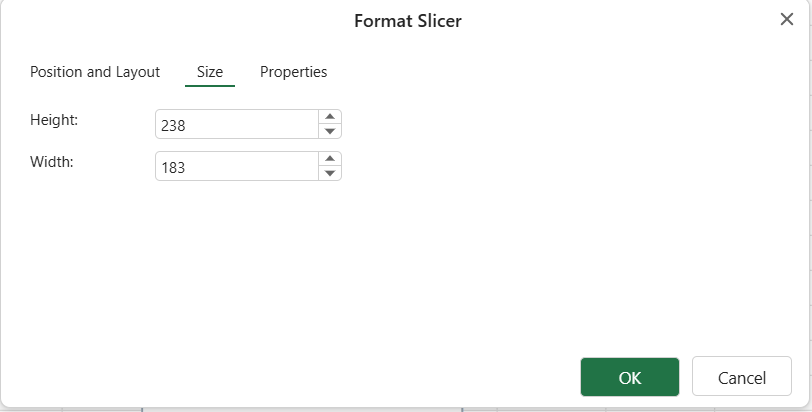Click blank space left of OK button

coord(414,377)
